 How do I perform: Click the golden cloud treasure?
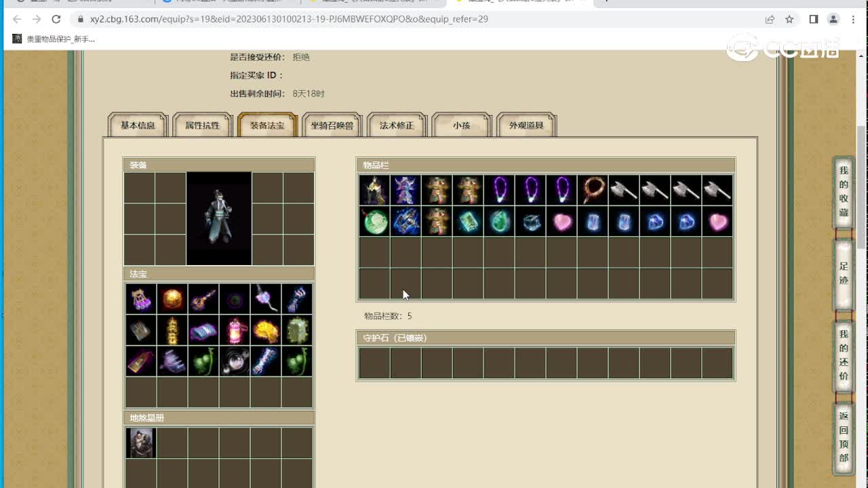[266, 330]
